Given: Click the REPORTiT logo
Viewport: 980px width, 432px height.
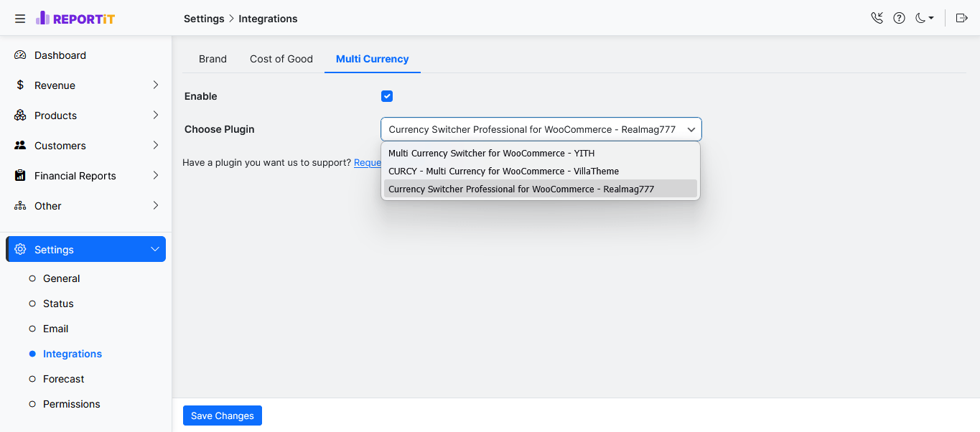Looking at the screenshot, I should click(x=75, y=19).
